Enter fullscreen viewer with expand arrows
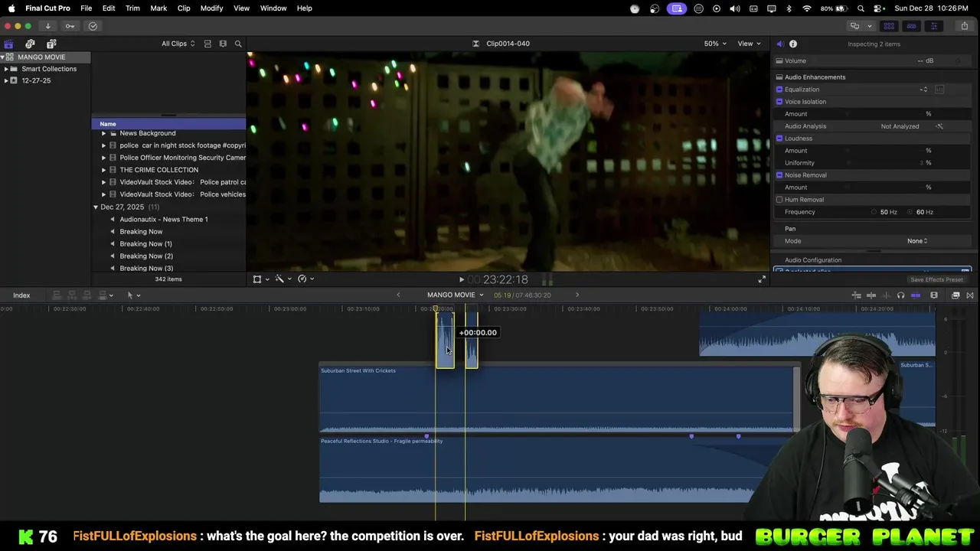 [762, 279]
